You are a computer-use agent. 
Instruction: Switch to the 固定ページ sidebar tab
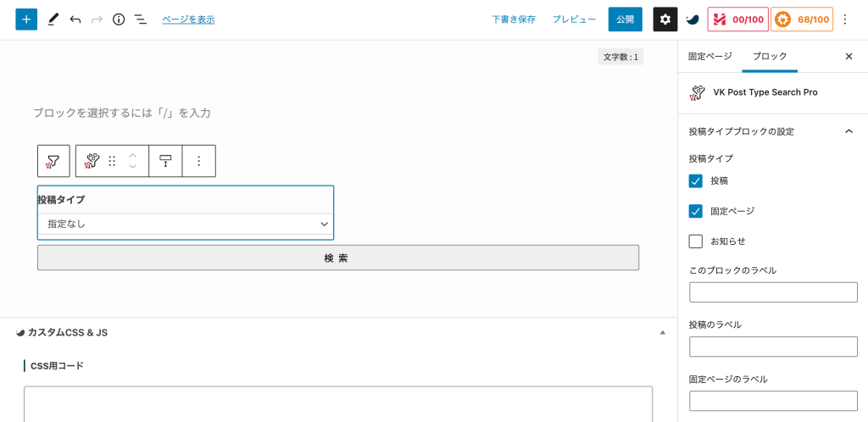pos(709,56)
